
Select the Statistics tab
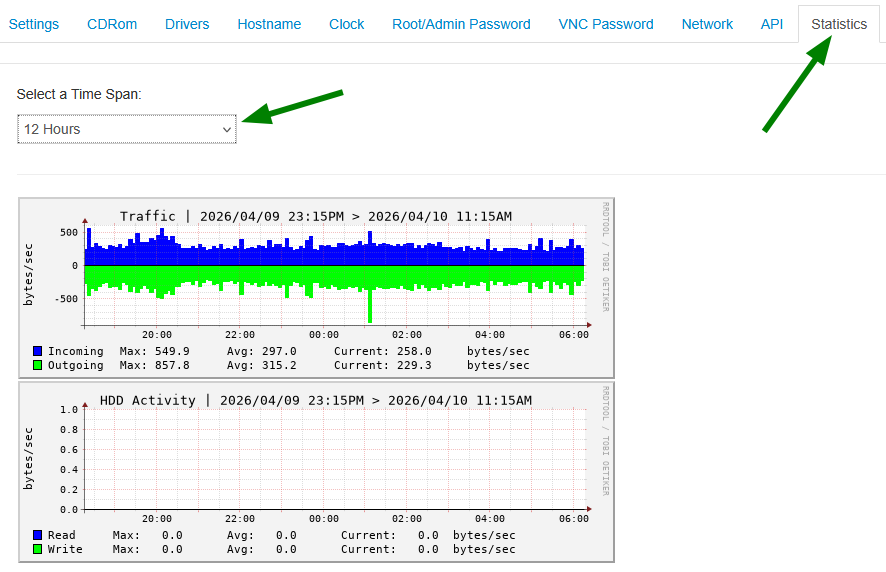(839, 24)
